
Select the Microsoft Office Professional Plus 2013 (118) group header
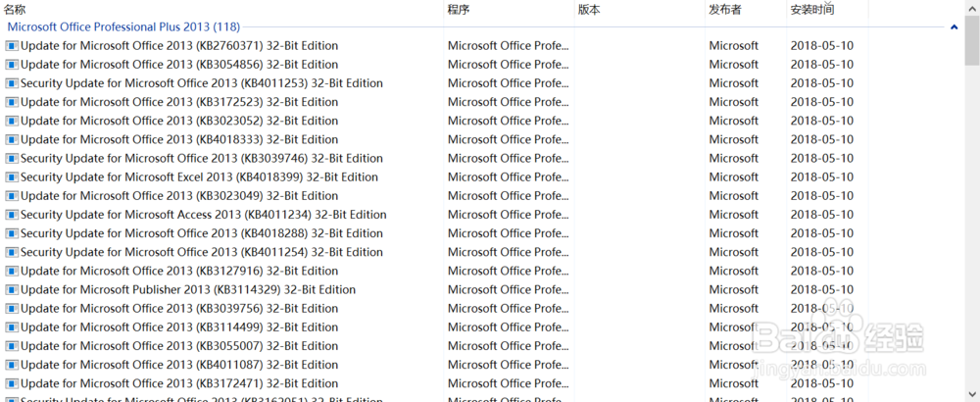point(123,26)
